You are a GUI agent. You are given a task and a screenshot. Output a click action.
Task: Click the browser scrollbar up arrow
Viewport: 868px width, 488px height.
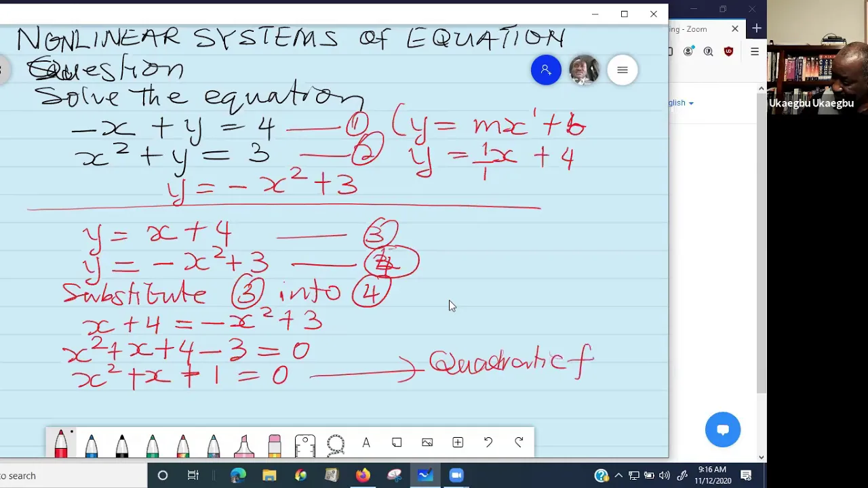[762, 89]
